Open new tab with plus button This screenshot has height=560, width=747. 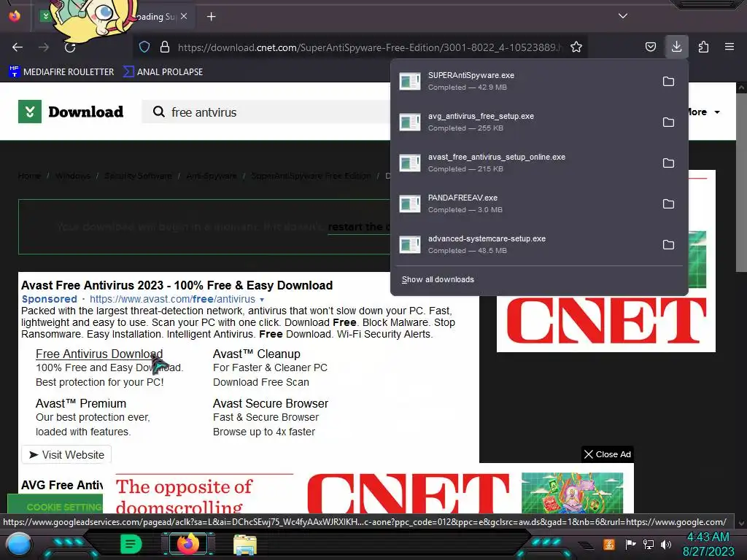point(211,17)
